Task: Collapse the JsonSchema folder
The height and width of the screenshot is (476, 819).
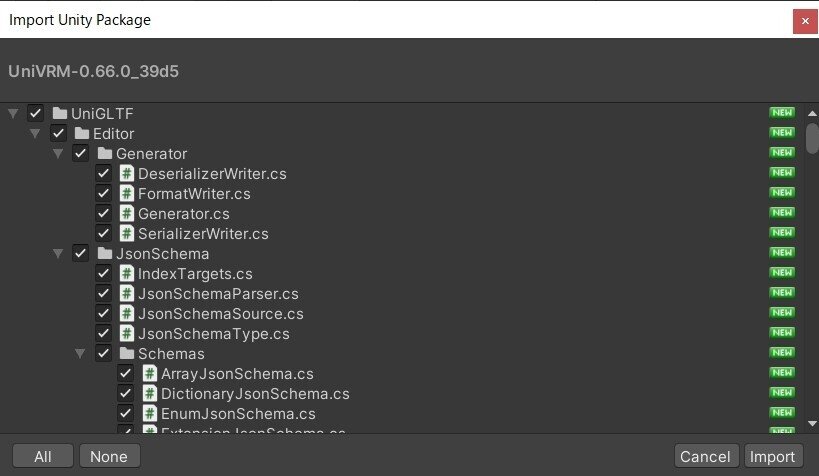Action: click(58, 253)
